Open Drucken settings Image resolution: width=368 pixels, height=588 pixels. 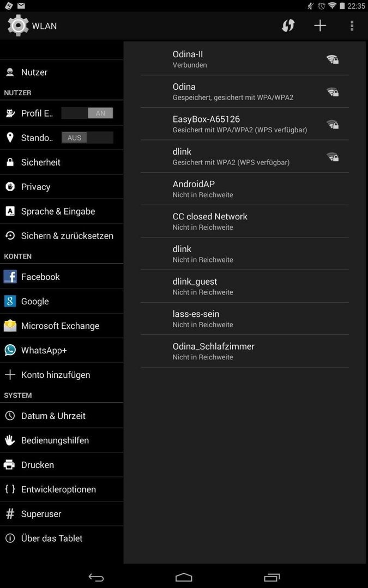(x=62, y=464)
